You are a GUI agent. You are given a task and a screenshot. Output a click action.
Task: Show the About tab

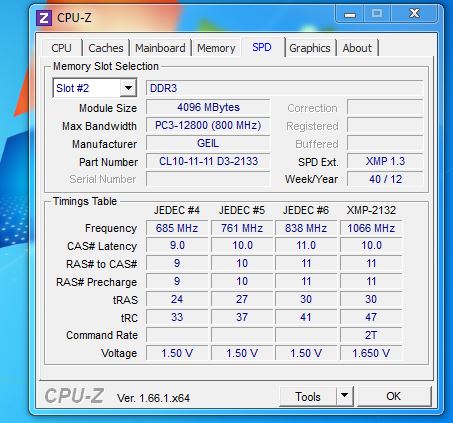pyautogui.click(x=357, y=48)
